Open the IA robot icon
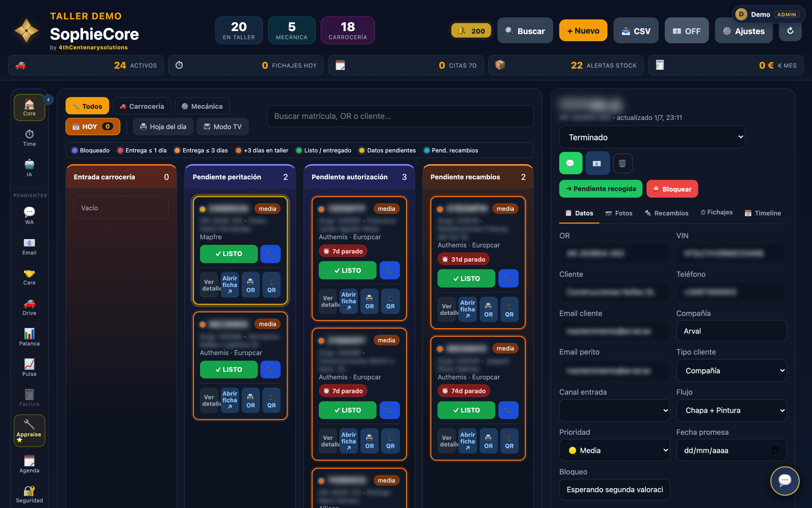 point(29,168)
